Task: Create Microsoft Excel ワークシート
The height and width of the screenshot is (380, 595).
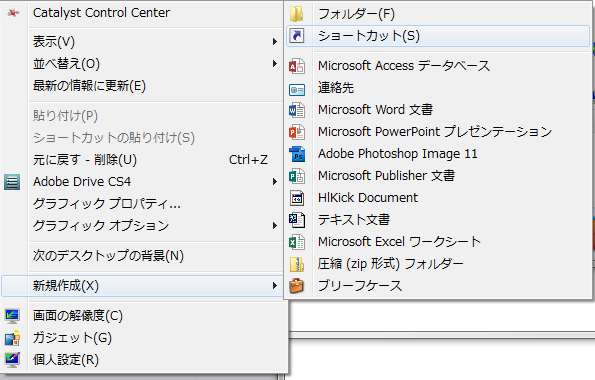Action: 438,242
